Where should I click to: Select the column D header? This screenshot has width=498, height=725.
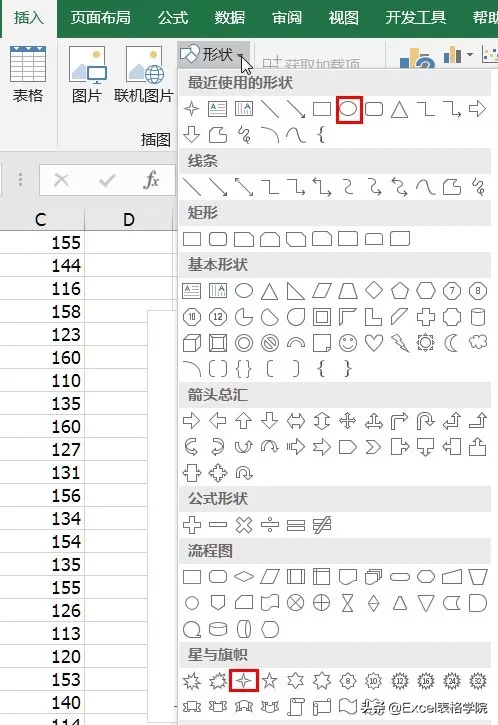pyautogui.click(x=129, y=220)
